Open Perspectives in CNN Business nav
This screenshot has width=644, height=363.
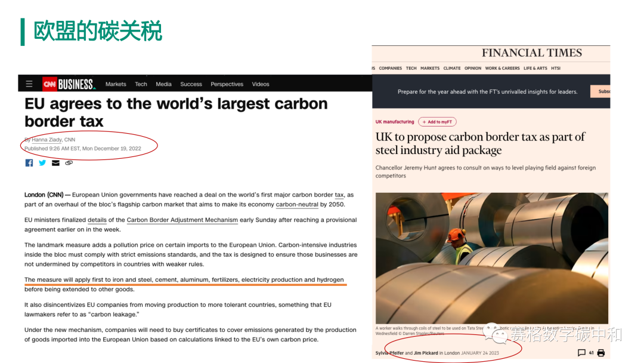click(x=227, y=84)
